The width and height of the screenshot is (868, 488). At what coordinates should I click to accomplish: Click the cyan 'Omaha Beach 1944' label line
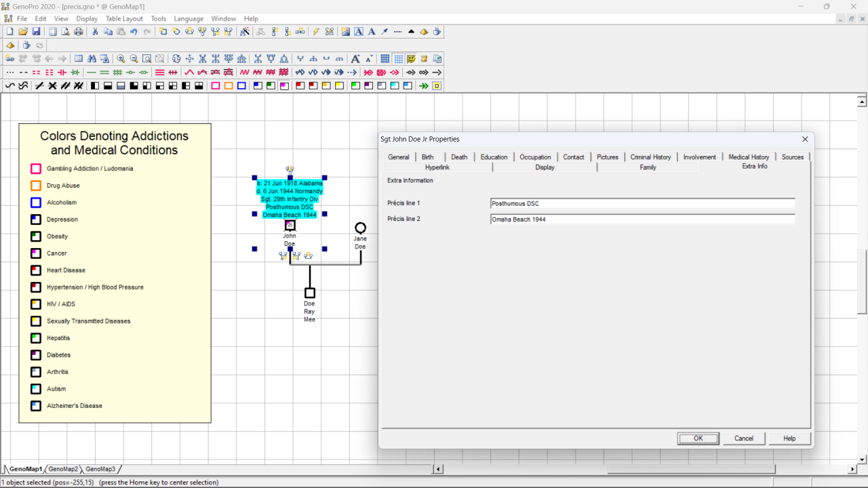point(290,215)
